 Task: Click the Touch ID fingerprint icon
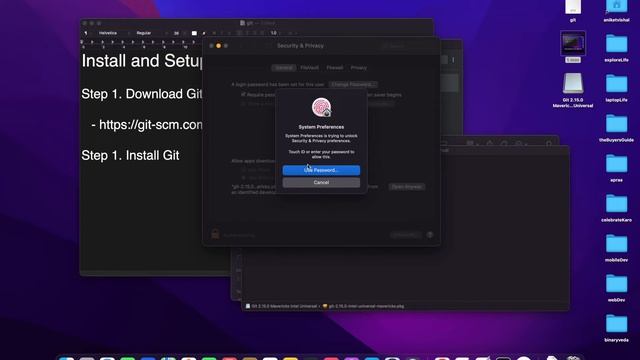(x=321, y=107)
